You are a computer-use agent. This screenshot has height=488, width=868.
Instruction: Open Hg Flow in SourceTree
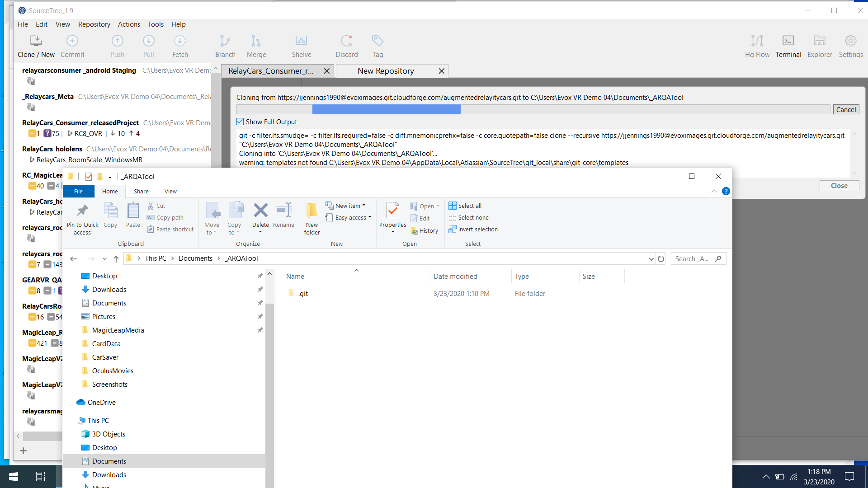[x=757, y=46]
